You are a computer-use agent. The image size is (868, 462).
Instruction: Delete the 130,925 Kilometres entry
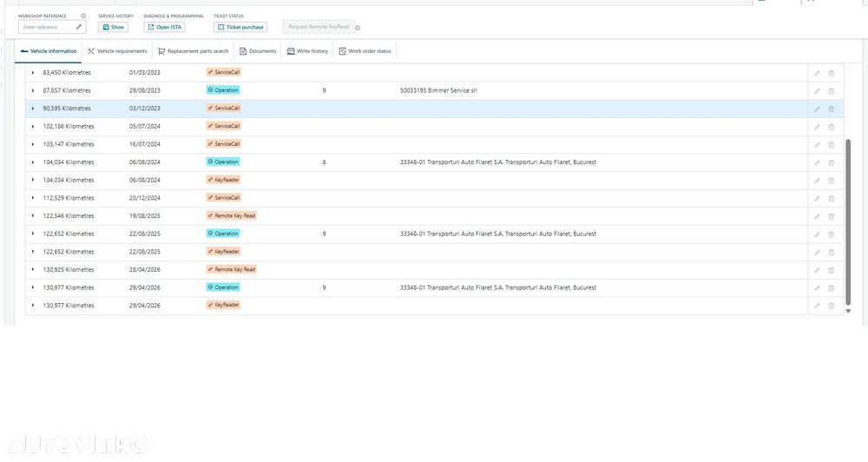(831, 270)
